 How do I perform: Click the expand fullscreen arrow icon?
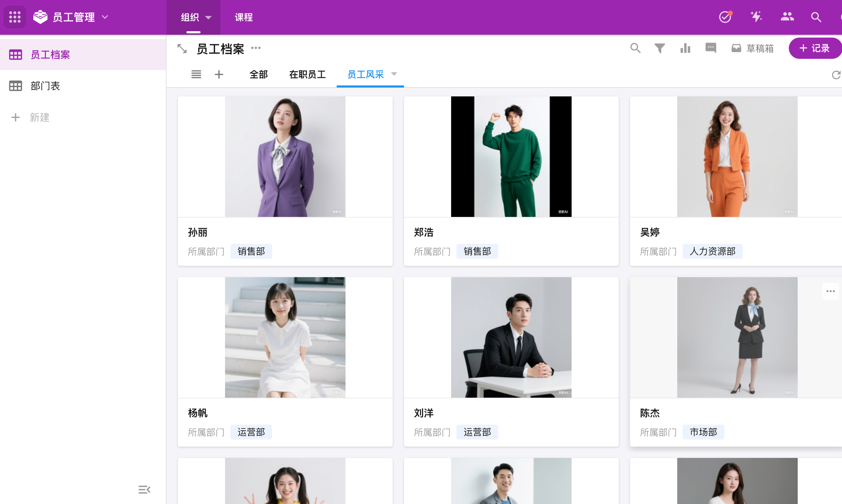[182, 49]
